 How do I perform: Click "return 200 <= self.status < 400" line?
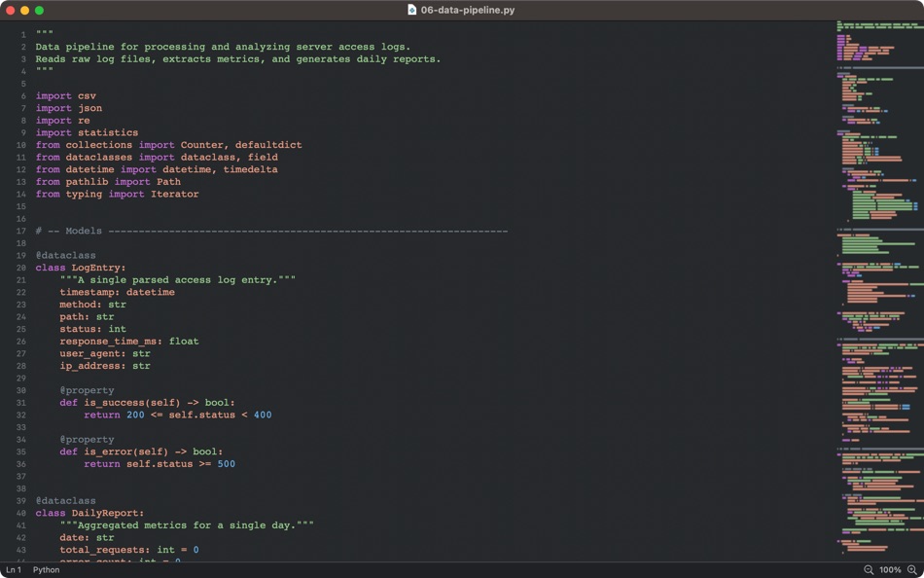[177, 415]
